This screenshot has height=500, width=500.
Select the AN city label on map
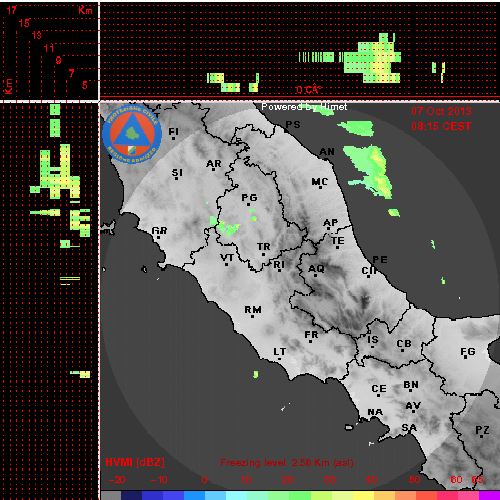point(327,152)
